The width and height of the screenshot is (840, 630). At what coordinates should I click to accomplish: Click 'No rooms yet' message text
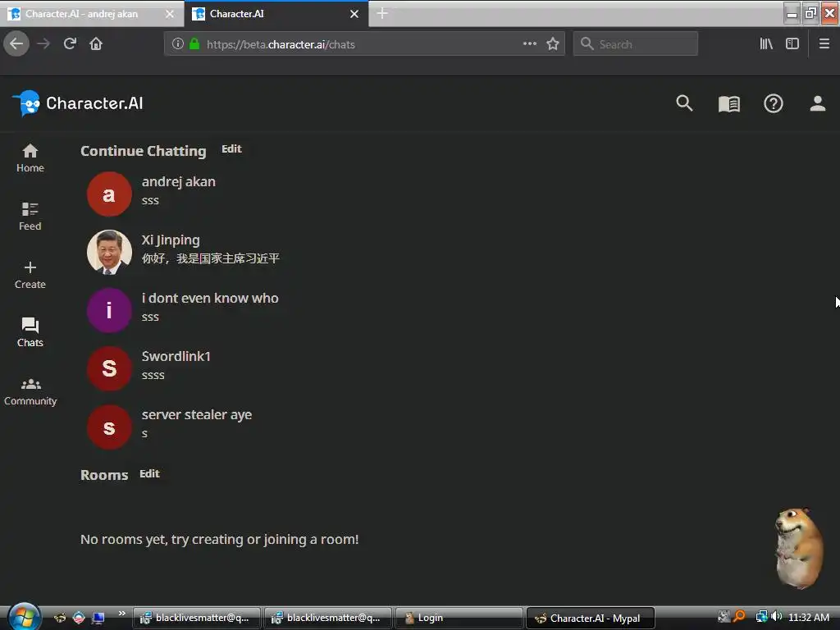click(220, 539)
